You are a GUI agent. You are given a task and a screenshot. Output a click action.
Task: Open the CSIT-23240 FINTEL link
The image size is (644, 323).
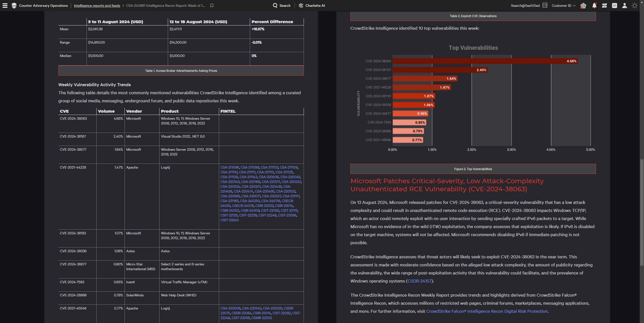(x=229, y=220)
